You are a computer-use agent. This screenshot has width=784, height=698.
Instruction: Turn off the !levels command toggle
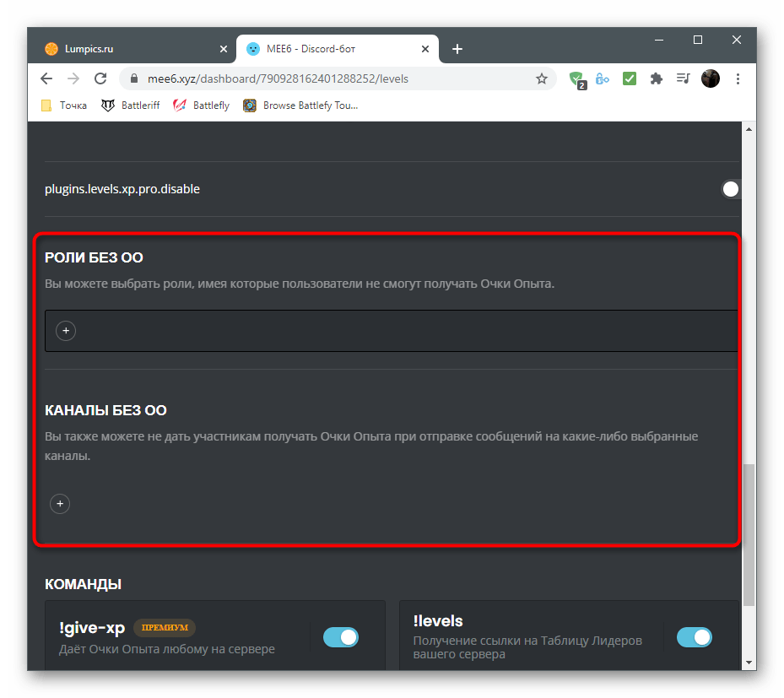coord(695,637)
